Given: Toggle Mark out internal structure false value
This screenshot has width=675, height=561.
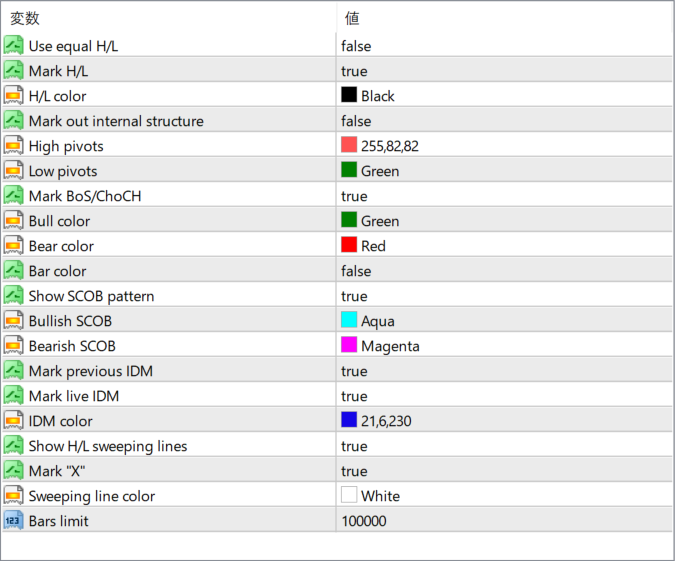Looking at the screenshot, I should (x=356, y=121).
